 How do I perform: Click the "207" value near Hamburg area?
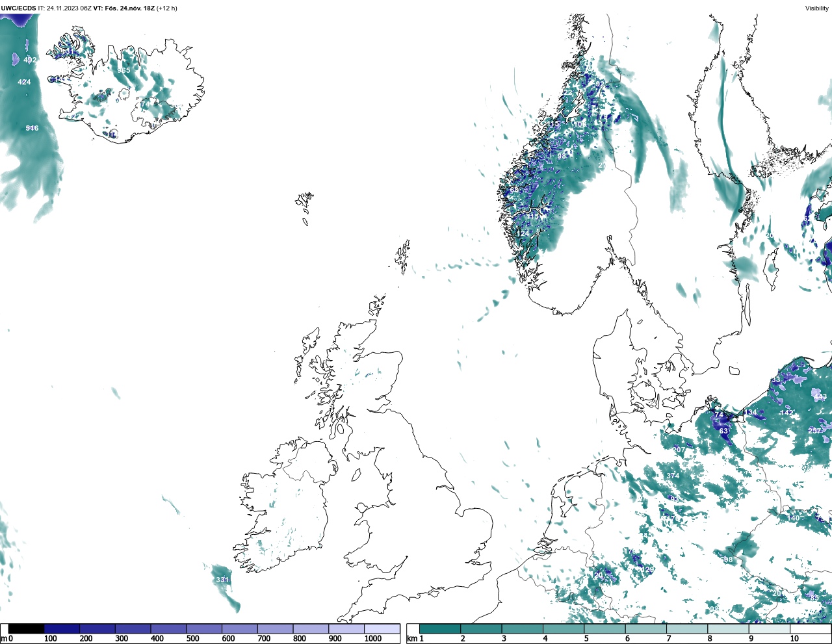pos(679,450)
